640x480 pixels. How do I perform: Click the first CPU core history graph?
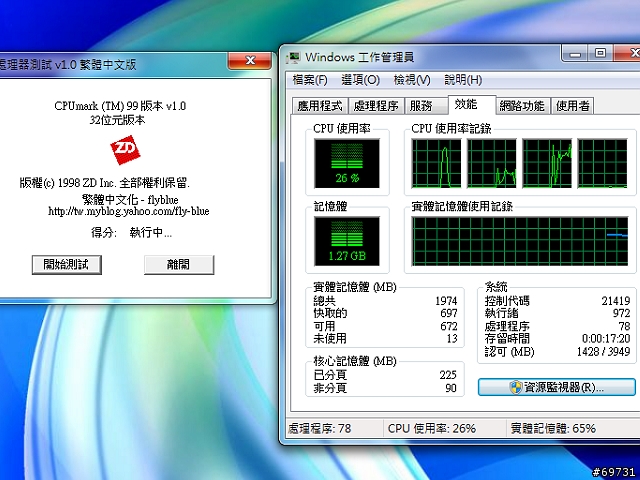pyautogui.click(x=436, y=163)
